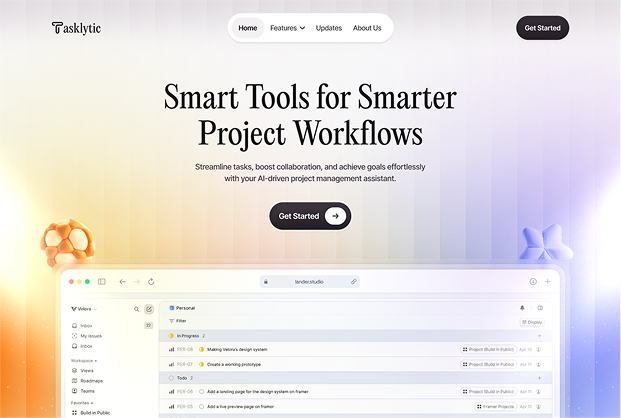Select the Home nav item
This screenshot has height=418, width=621.
coord(248,28)
